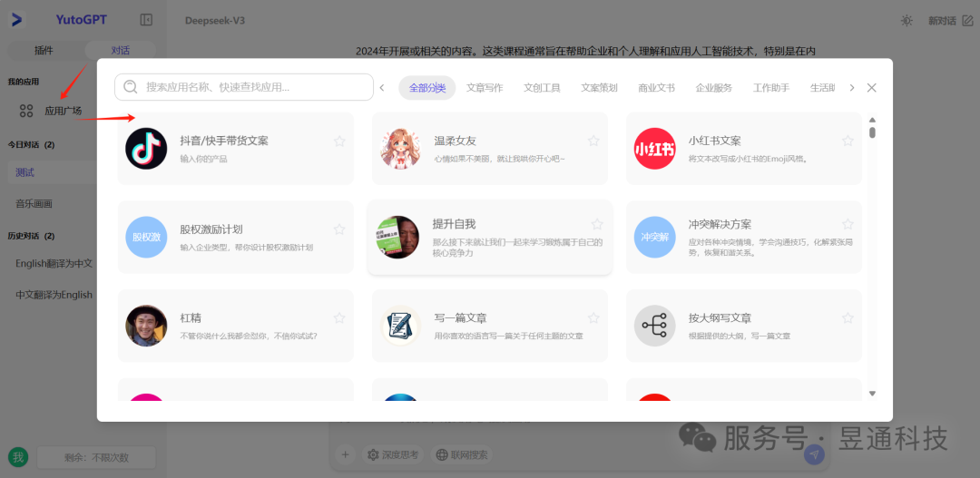Open the Douyin/Kuaishou 抖音/快手带货文案 app icon
The width and height of the screenshot is (980, 478).
pos(146,149)
